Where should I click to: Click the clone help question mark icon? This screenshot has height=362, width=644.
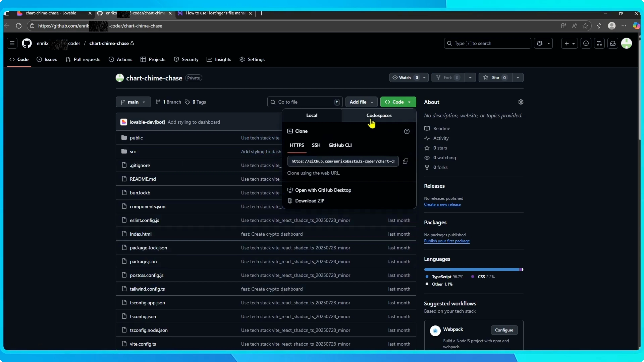[407, 131]
